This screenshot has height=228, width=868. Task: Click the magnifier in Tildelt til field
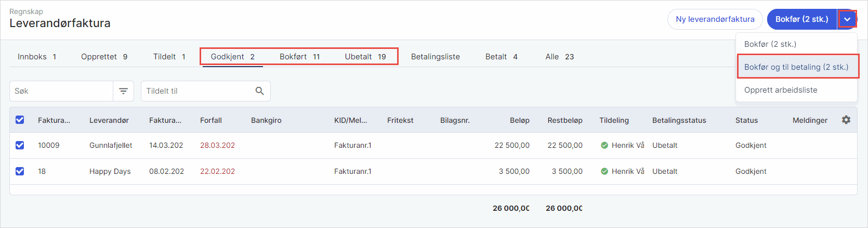pos(260,91)
